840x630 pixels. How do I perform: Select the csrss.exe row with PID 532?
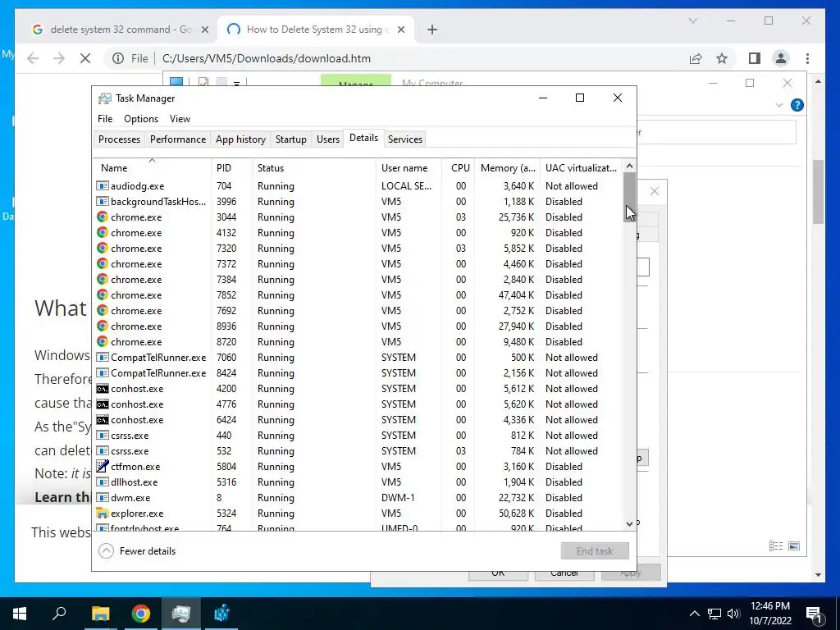358,450
